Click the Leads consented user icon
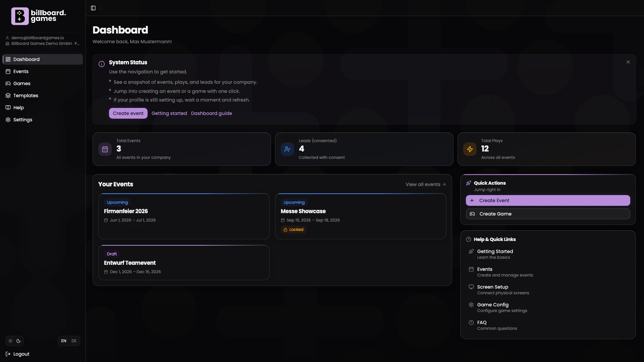Screen dimensions: 644x362 [287, 149]
